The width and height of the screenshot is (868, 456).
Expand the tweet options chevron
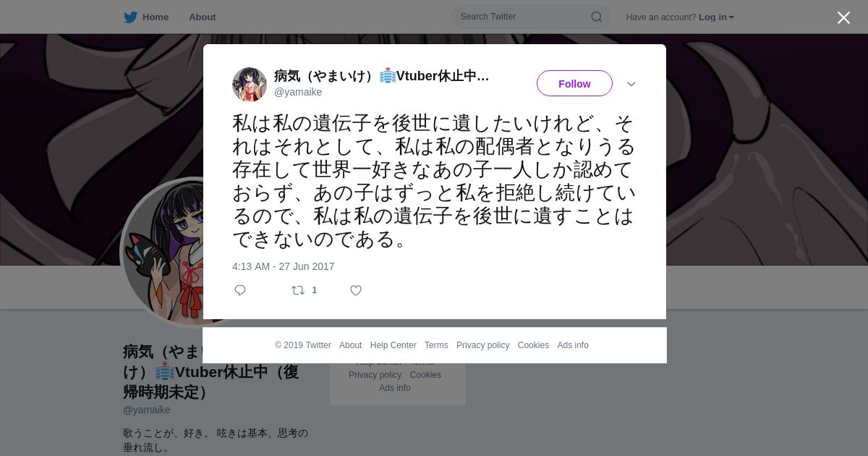pyautogui.click(x=631, y=84)
